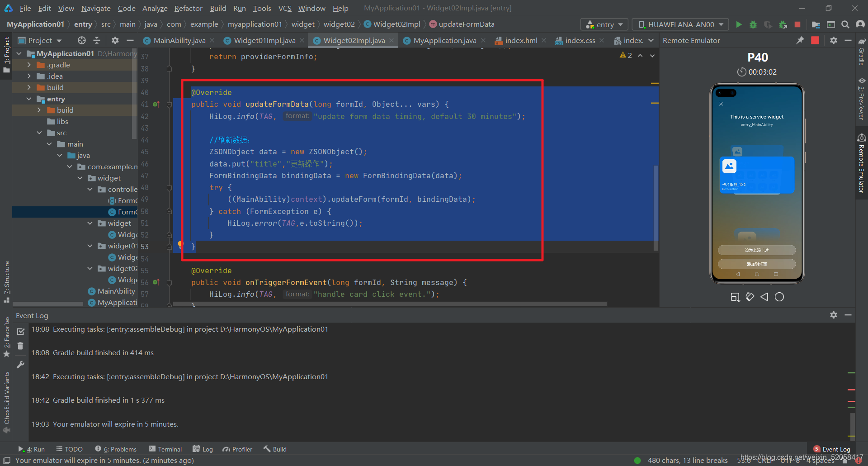The image size is (868, 466).
Task: Select MainAbility in the project tree
Action: click(116, 291)
